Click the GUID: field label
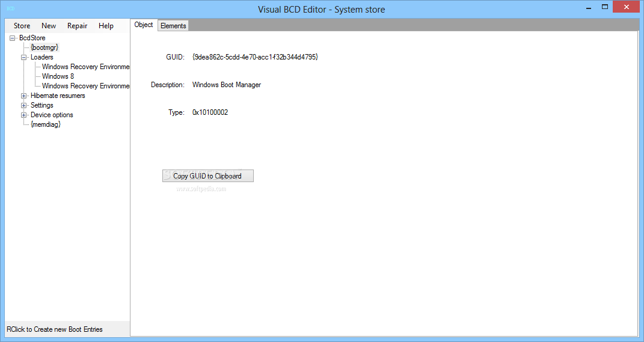 176,57
